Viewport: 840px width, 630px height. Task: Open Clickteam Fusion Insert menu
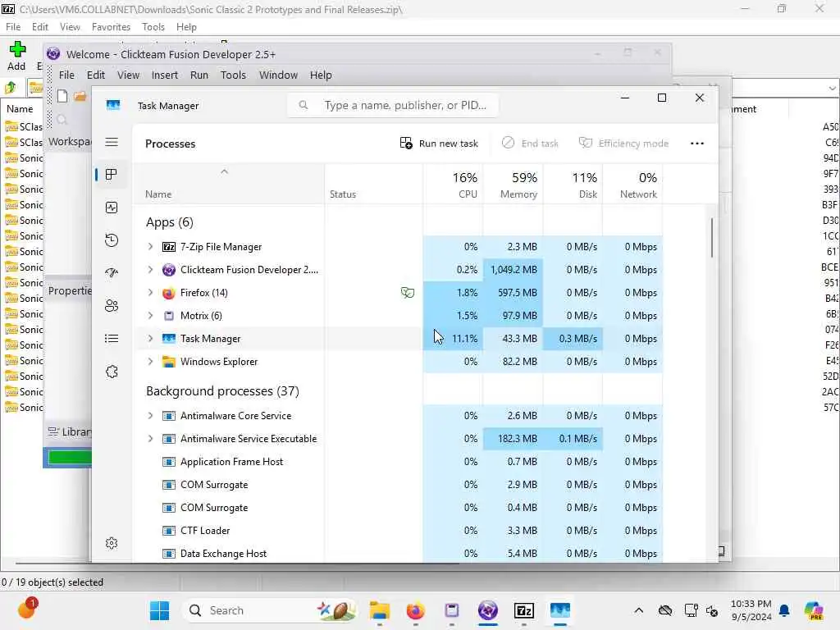click(164, 75)
